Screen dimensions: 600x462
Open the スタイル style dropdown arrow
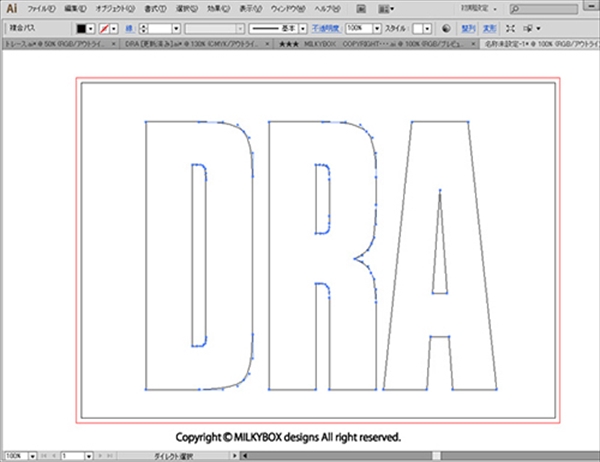427,28
